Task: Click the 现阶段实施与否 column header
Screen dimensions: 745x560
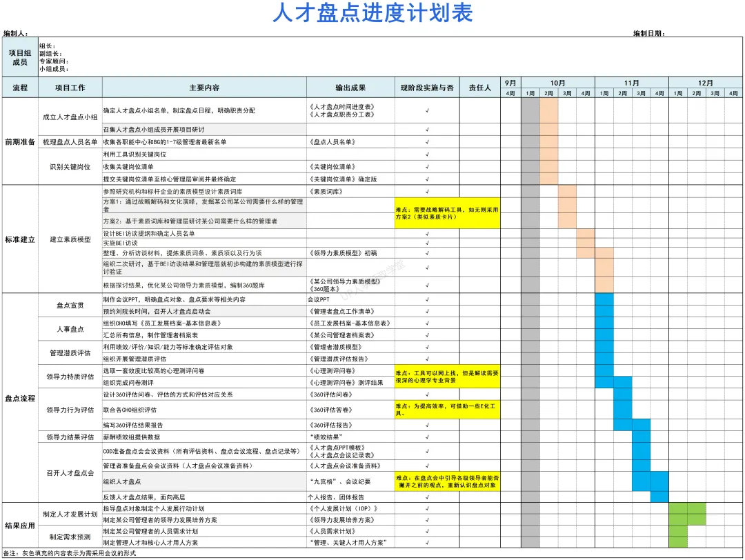Action: pyautogui.click(x=427, y=88)
